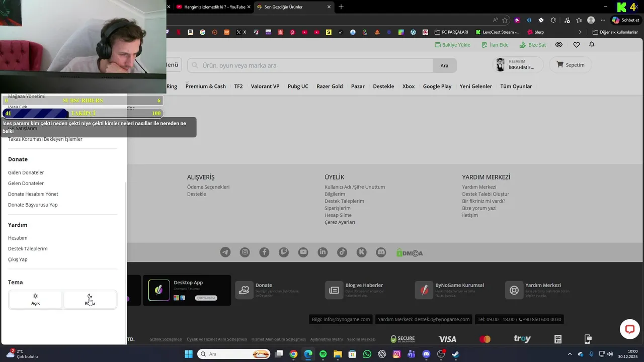Select the Pubg UC category
Viewport: 644px width, 362px height.
(298, 86)
